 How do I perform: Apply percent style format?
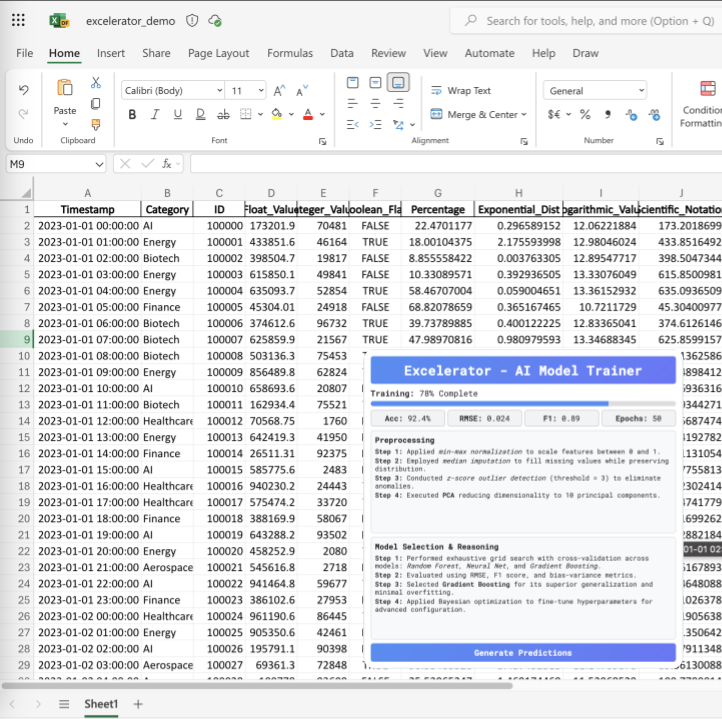click(x=585, y=114)
